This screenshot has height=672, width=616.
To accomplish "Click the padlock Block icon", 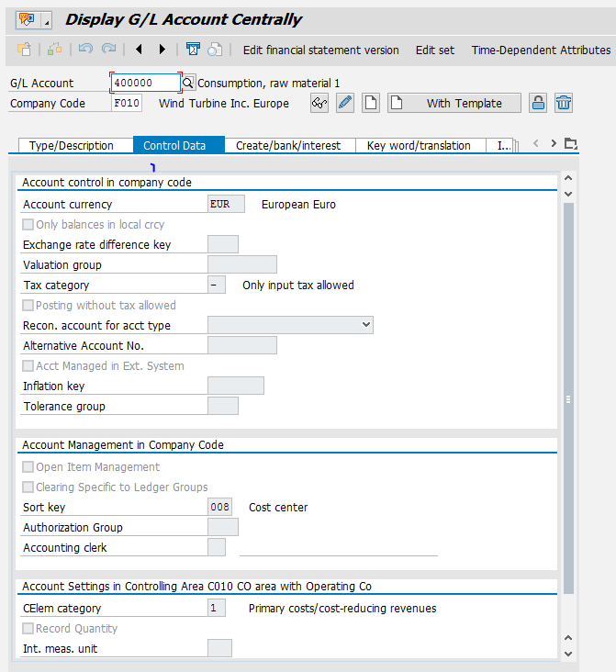I will (539, 103).
